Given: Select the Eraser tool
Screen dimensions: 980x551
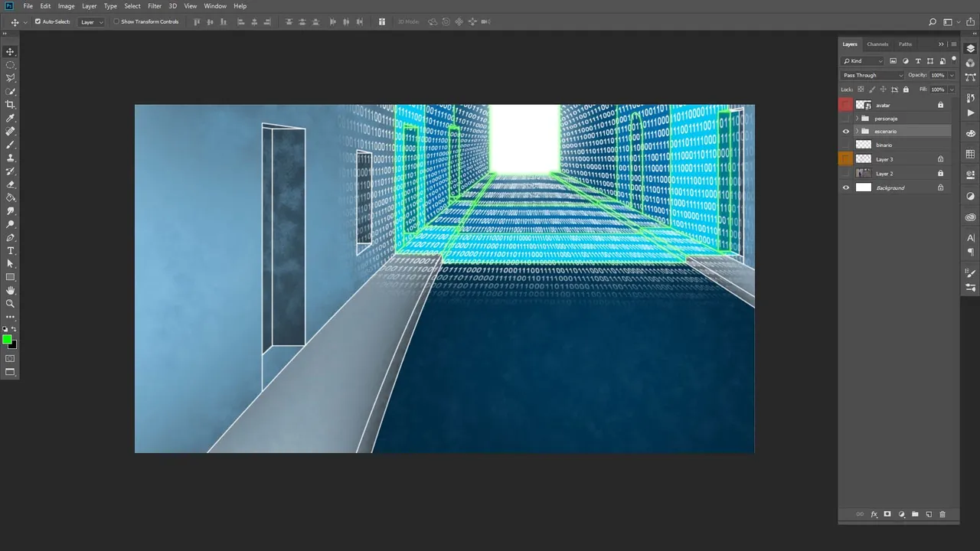Looking at the screenshot, I should tap(10, 184).
